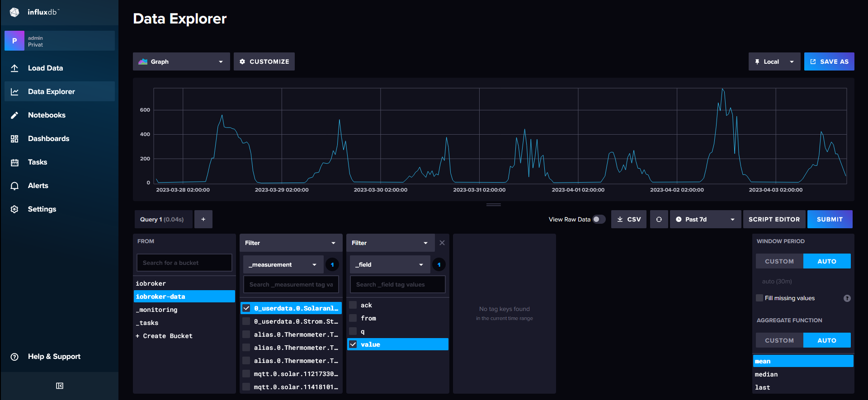
Task: Check the from field checkbox
Action: [x=353, y=318]
